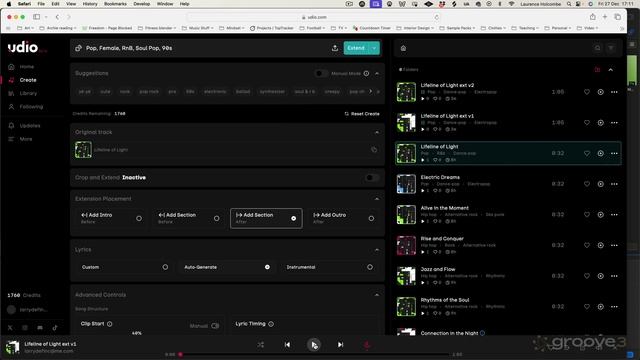Collapse the Original track section
Screen dimensions: 640x360
377,132
